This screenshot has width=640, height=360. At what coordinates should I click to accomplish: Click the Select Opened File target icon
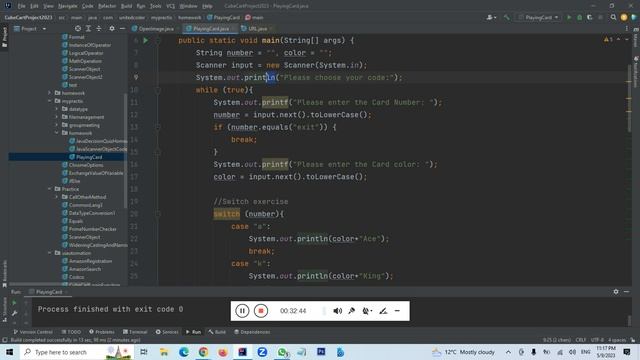tap(78, 29)
